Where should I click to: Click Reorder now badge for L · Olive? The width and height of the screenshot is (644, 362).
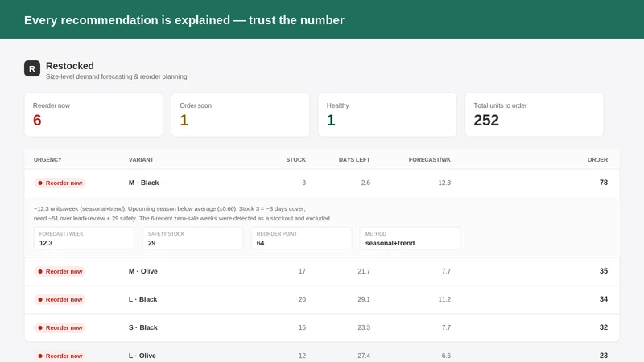coord(60,356)
